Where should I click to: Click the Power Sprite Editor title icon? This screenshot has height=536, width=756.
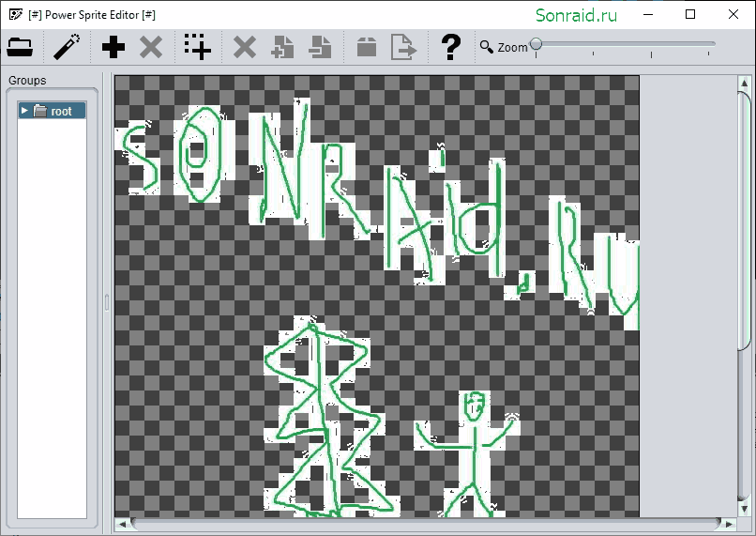[x=15, y=14]
